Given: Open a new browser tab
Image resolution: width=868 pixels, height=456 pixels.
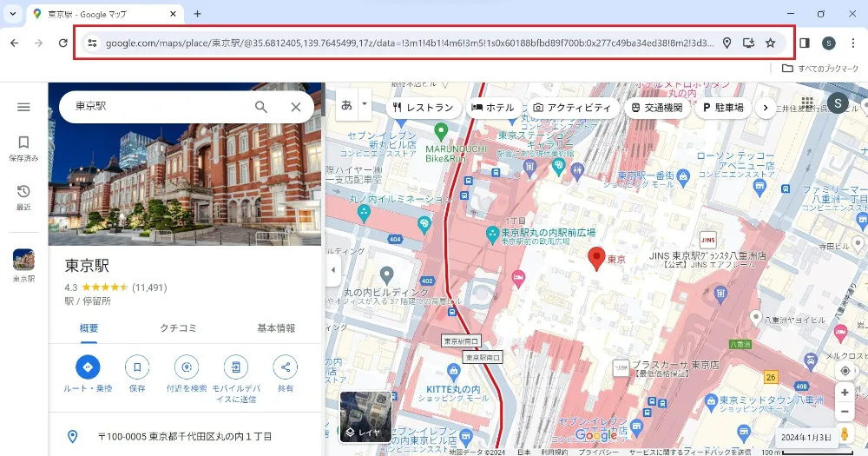Looking at the screenshot, I should coord(197,14).
